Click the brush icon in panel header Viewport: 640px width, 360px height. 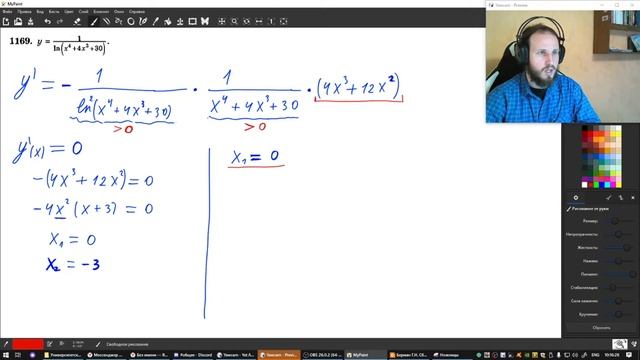tap(609, 198)
